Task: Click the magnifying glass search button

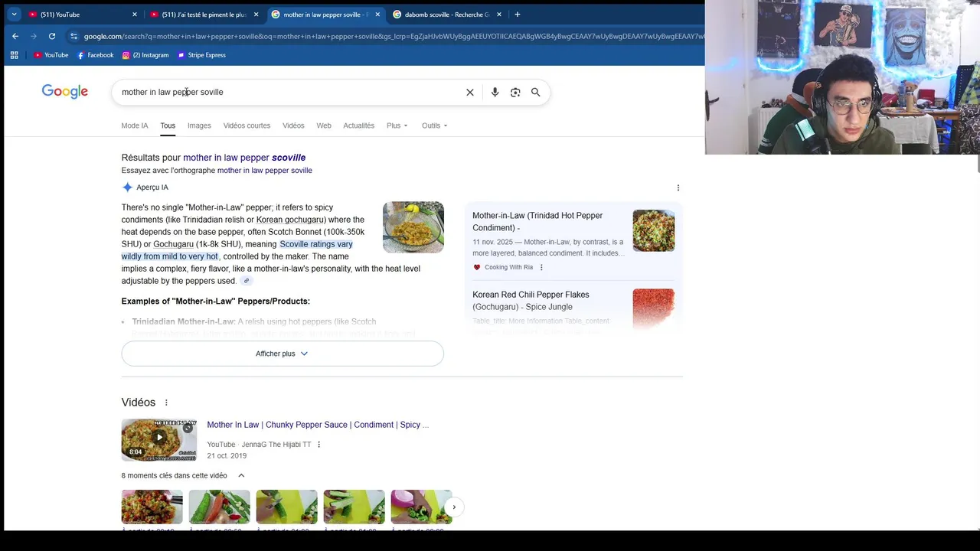Action: (536, 92)
